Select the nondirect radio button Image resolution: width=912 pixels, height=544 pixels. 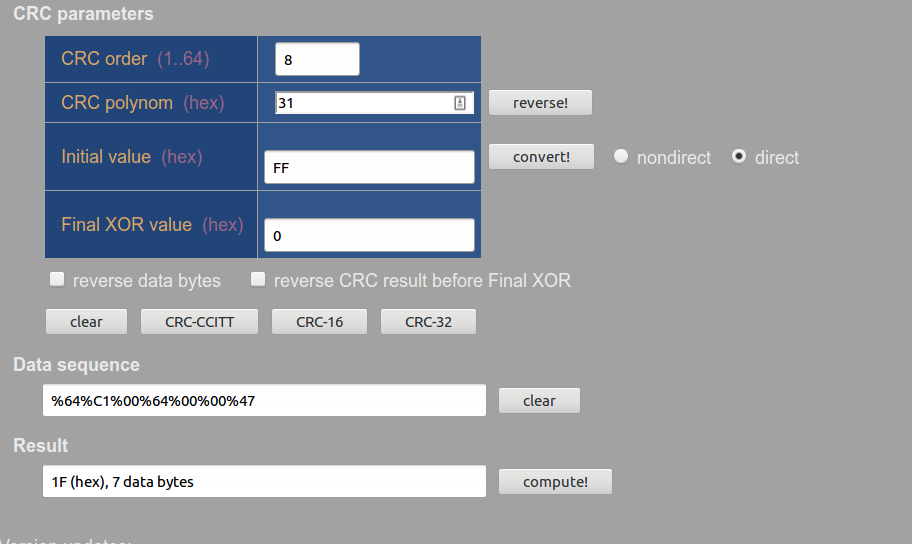(x=621, y=157)
